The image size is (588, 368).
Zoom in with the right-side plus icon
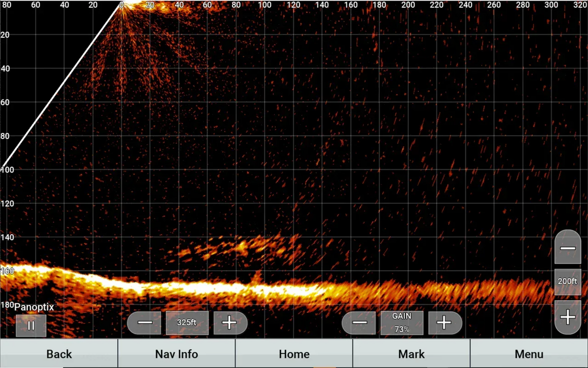[x=568, y=317]
